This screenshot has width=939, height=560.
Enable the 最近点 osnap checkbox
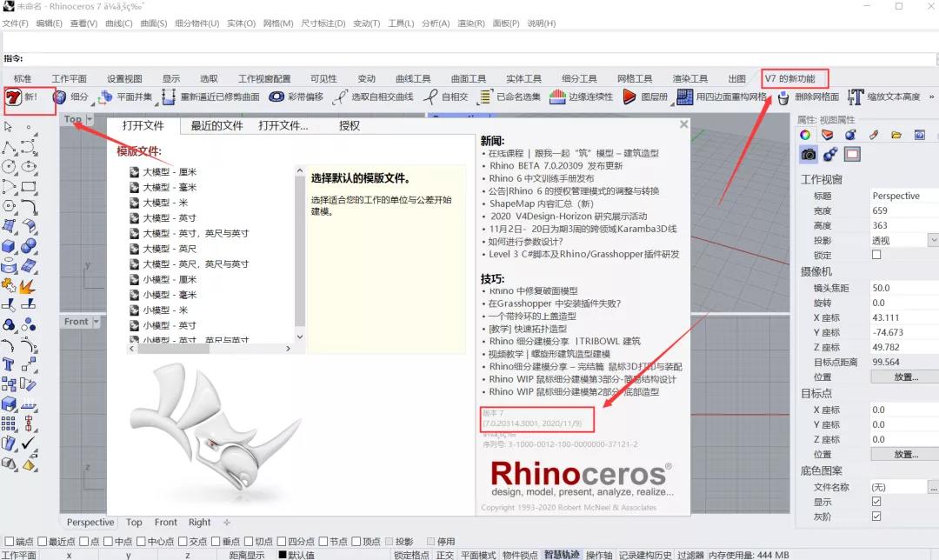(42, 542)
